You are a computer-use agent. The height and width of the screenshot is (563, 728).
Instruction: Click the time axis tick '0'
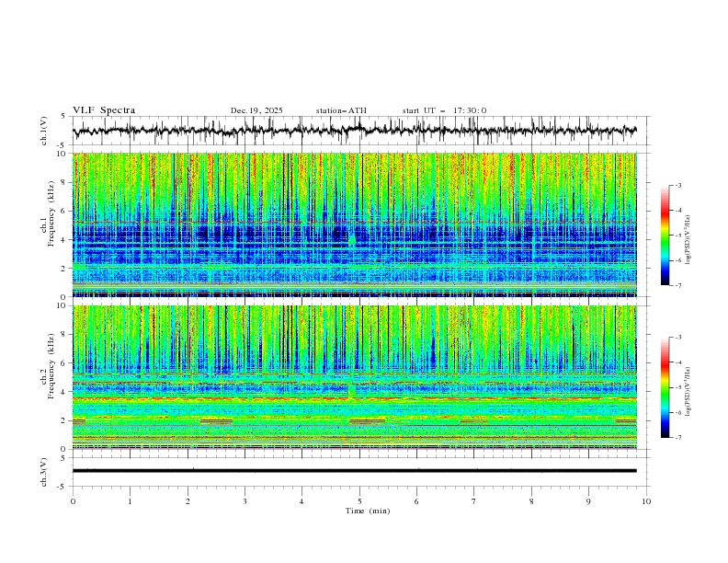[x=73, y=501]
